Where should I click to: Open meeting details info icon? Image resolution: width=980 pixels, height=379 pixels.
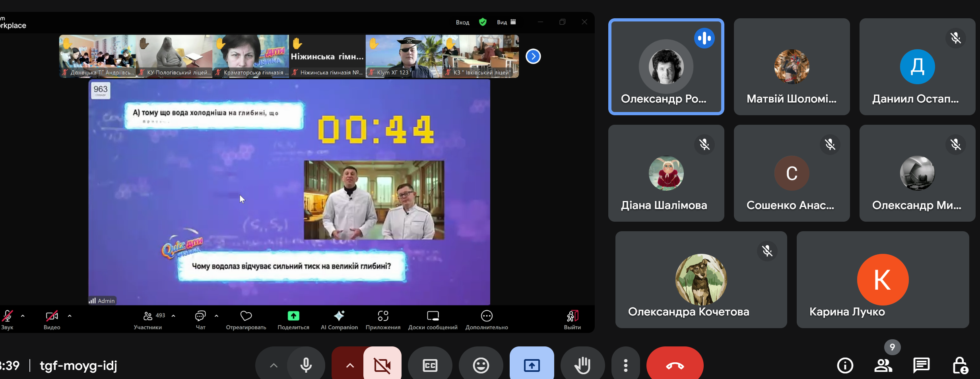(845, 365)
